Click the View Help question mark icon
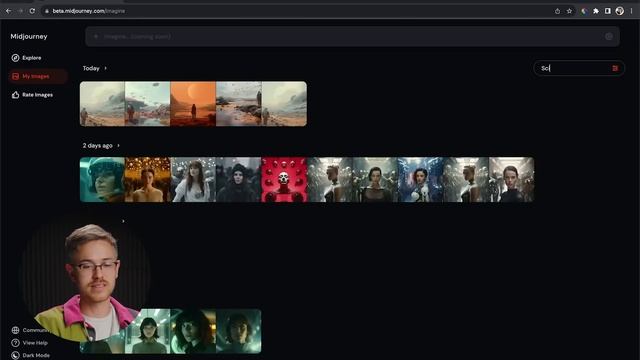This screenshot has width=640, height=360. point(16,343)
